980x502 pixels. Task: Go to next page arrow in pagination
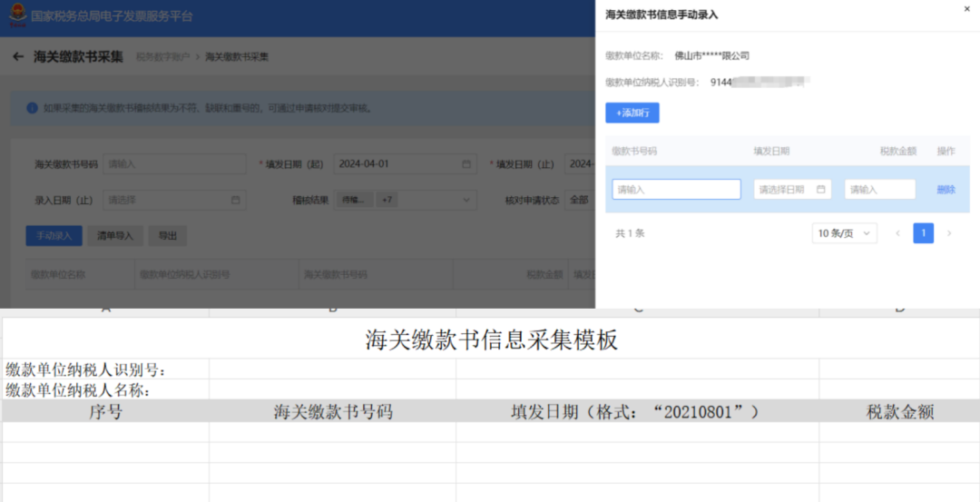pos(949,233)
